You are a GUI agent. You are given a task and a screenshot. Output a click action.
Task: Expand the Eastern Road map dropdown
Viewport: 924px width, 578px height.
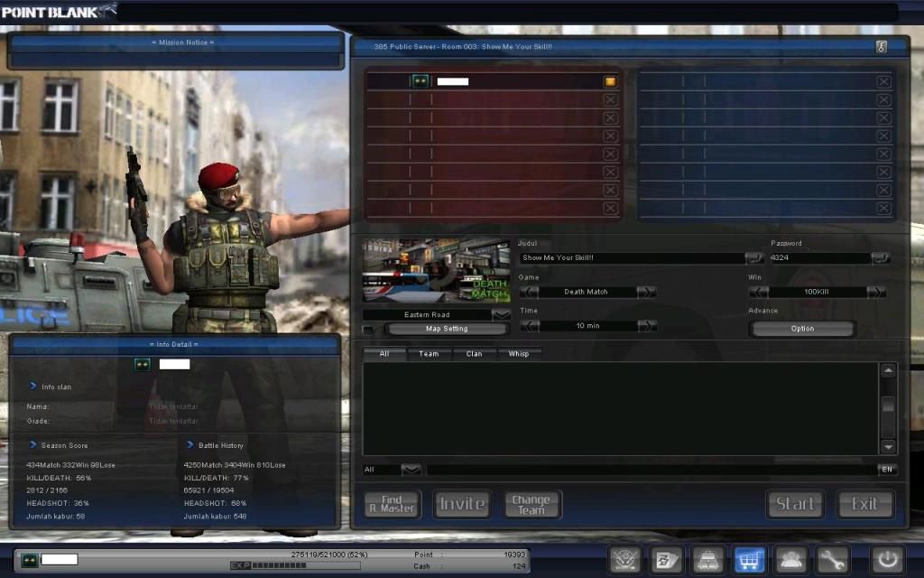502,315
